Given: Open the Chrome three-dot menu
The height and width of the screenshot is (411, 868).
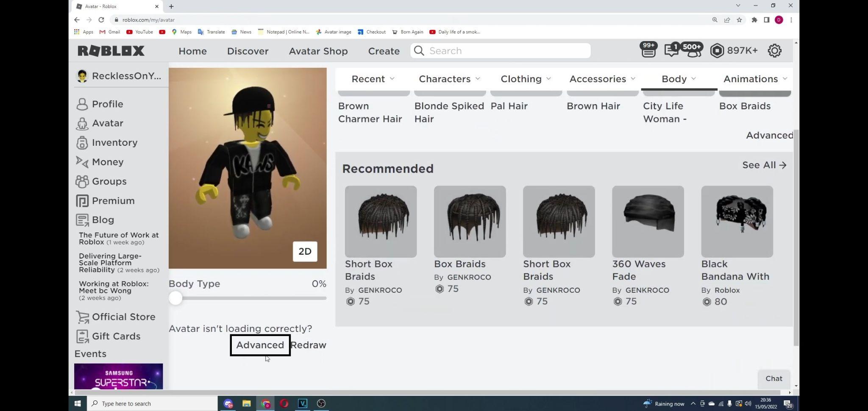Looking at the screenshot, I should click(791, 20).
